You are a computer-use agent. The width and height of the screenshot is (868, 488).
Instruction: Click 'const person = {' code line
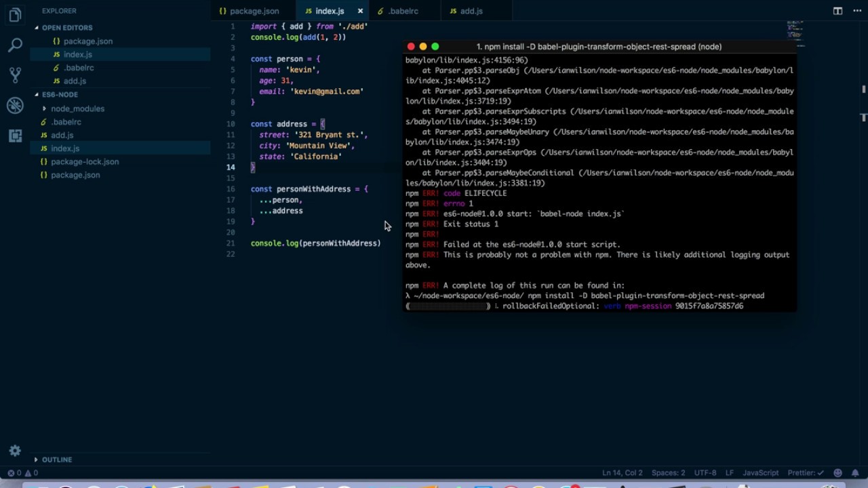click(x=285, y=59)
